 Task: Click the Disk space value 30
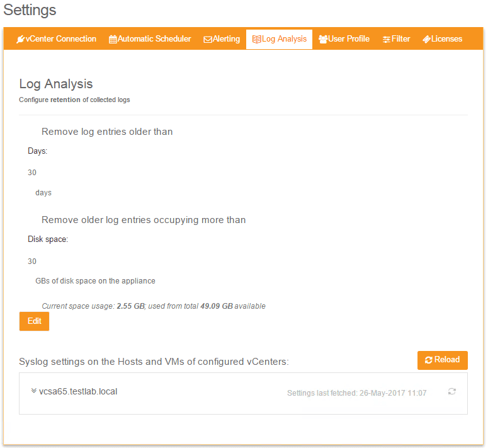coord(32,261)
